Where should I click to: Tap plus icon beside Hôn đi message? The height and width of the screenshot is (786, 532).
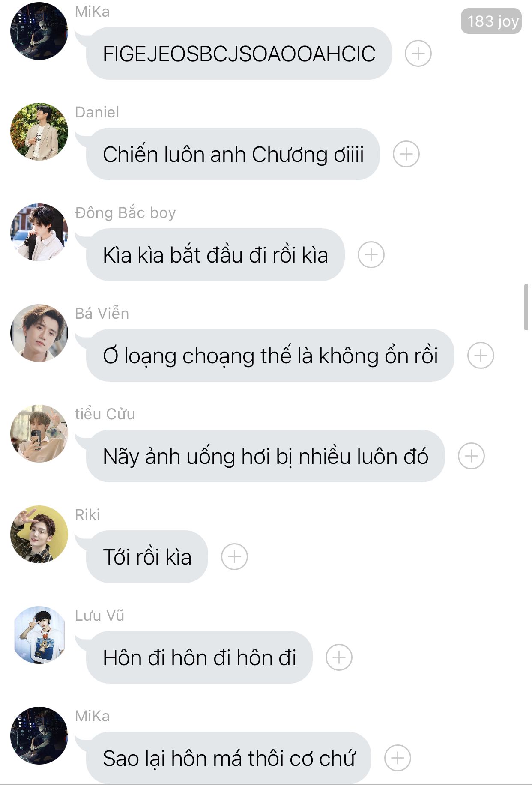click(339, 657)
